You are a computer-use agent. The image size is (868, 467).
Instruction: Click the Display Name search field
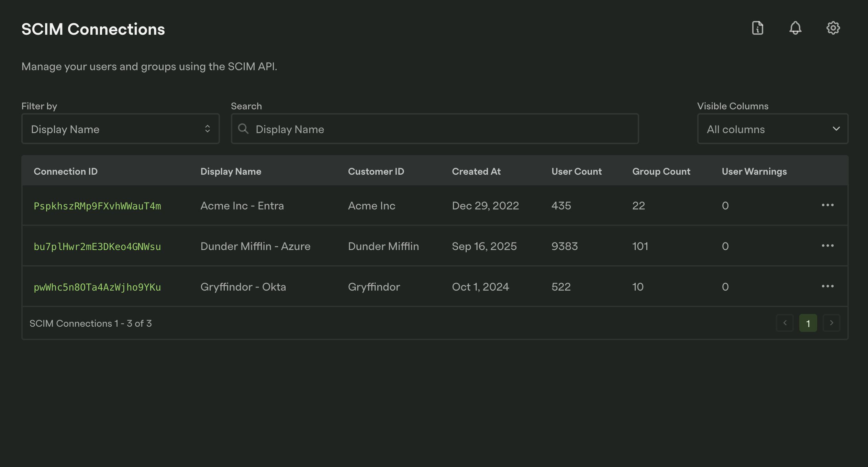(434, 129)
